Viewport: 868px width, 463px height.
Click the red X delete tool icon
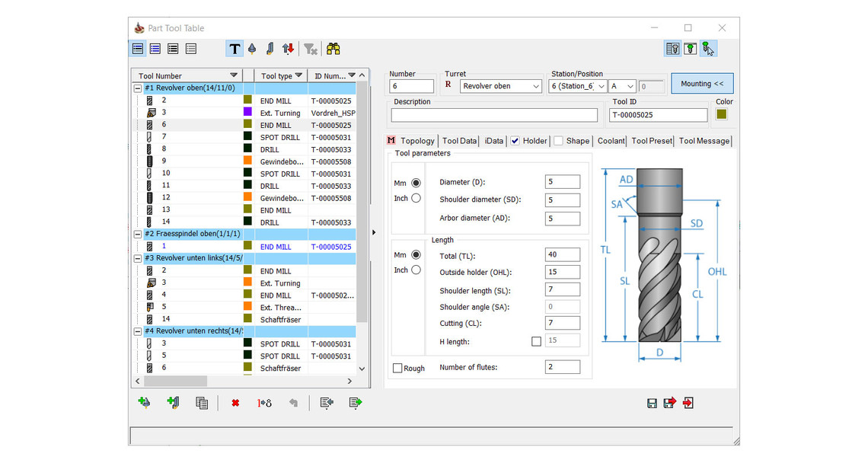(235, 403)
